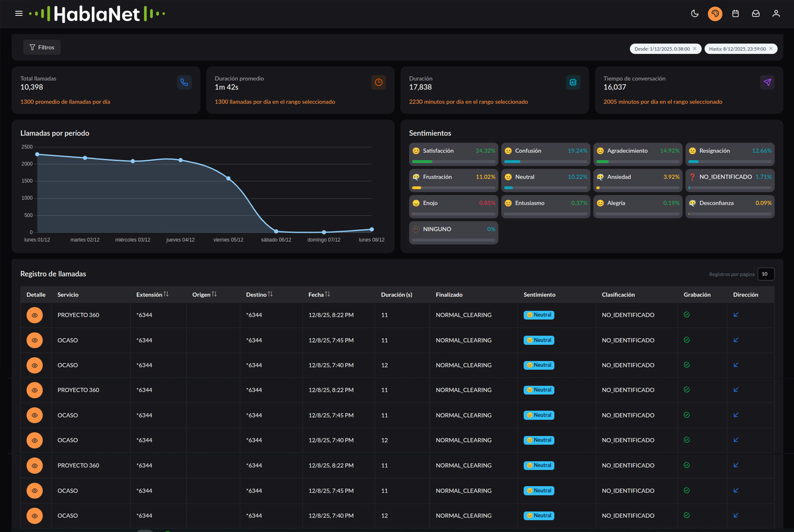
Task: Sort table by Extensión column
Action: point(166,294)
